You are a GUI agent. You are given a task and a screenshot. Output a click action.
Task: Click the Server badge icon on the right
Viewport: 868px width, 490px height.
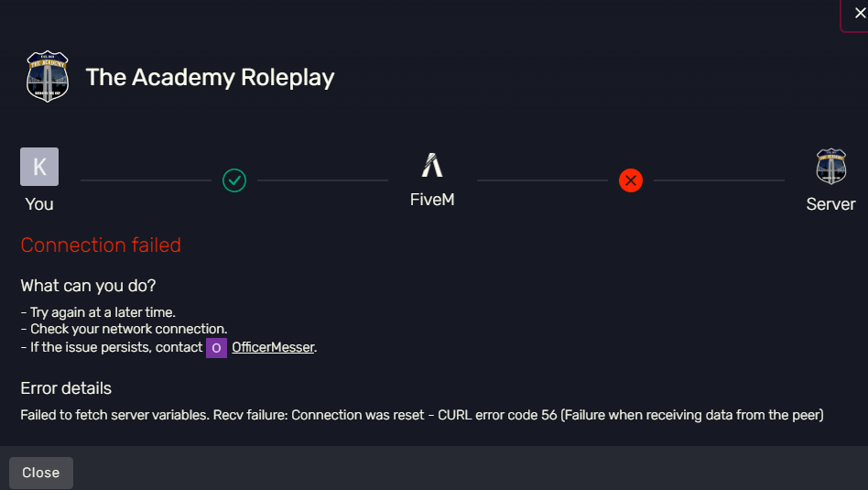[x=830, y=166]
